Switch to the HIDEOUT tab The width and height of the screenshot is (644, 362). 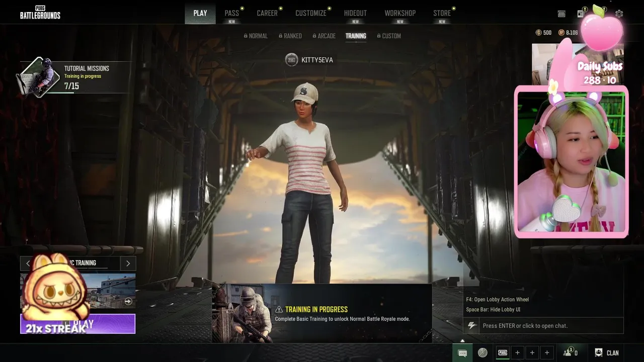(x=355, y=13)
